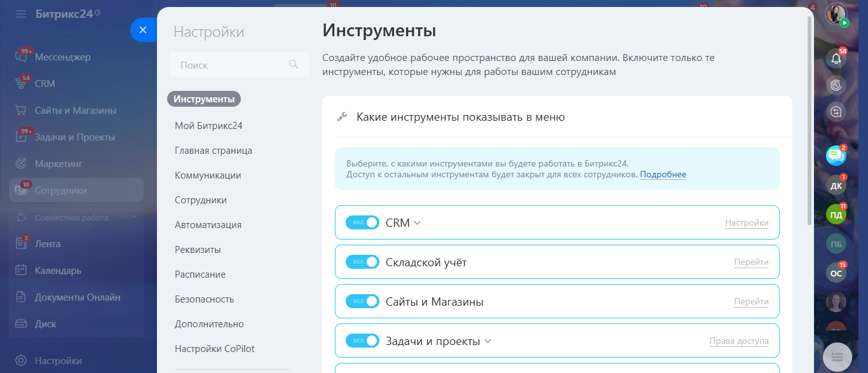868x373 pixels.
Task: Select the Инструменты settings section
Action: [x=204, y=99]
